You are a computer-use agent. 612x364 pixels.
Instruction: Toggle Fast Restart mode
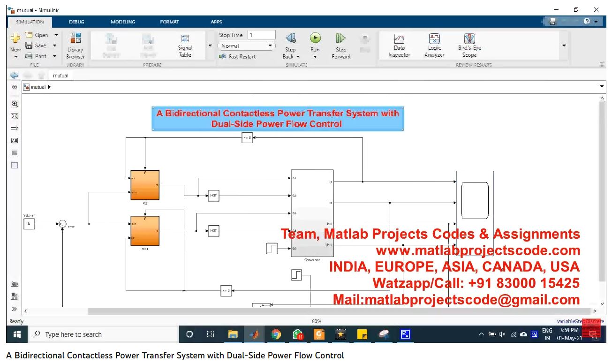238,57
